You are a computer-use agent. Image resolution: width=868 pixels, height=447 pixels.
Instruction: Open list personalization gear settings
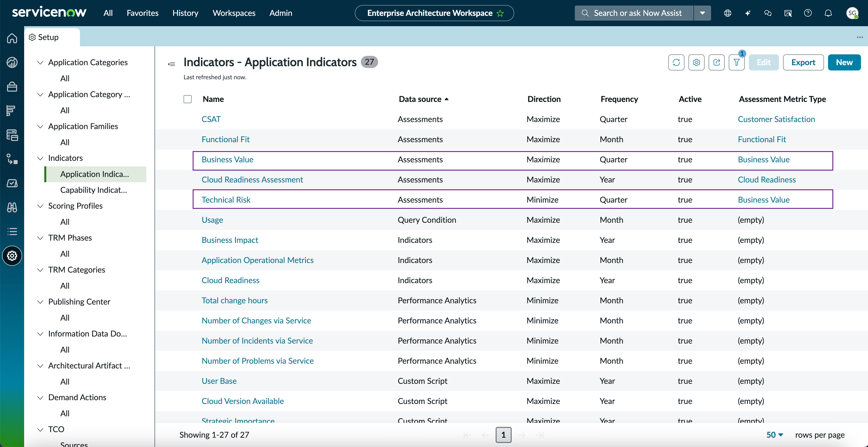pyautogui.click(x=697, y=62)
